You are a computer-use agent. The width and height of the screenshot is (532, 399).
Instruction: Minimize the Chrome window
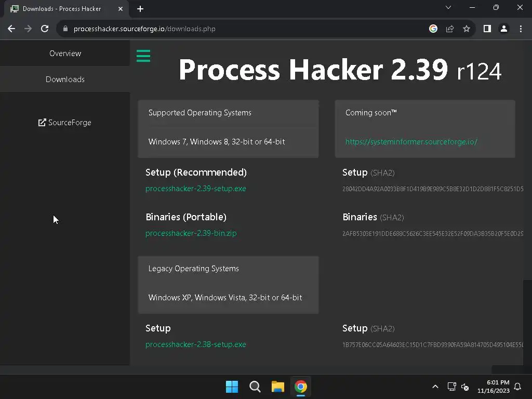472,7
